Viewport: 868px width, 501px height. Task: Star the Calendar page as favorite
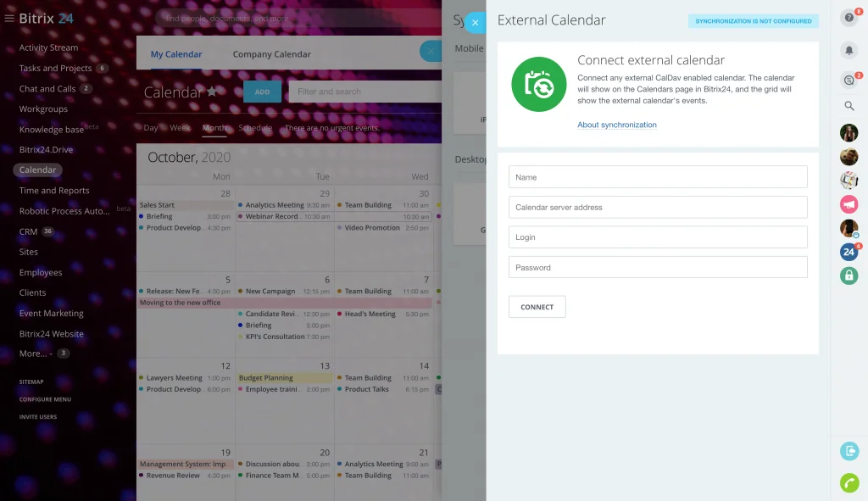coord(212,92)
